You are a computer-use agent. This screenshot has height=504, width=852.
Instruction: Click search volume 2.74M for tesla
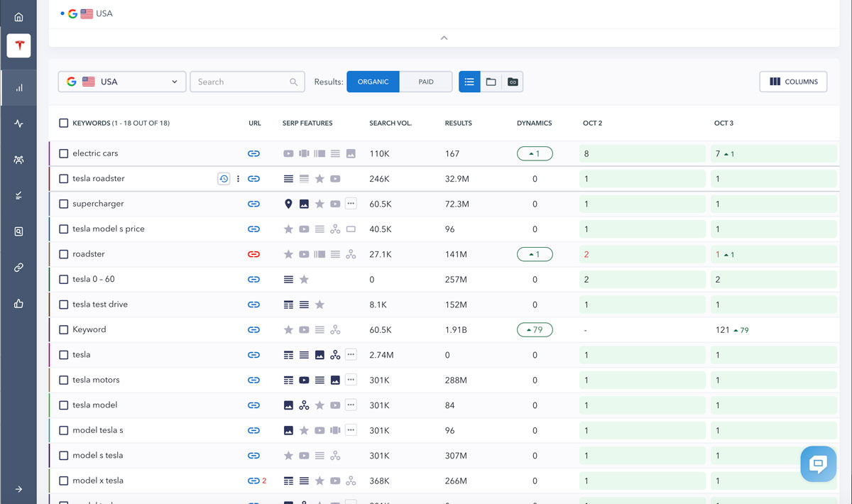point(381,355)
